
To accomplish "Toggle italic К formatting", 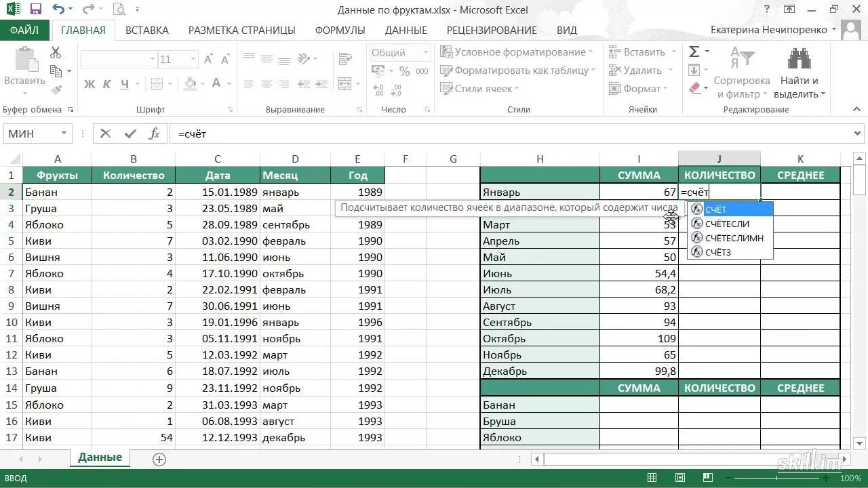I will tap(107, 84).
